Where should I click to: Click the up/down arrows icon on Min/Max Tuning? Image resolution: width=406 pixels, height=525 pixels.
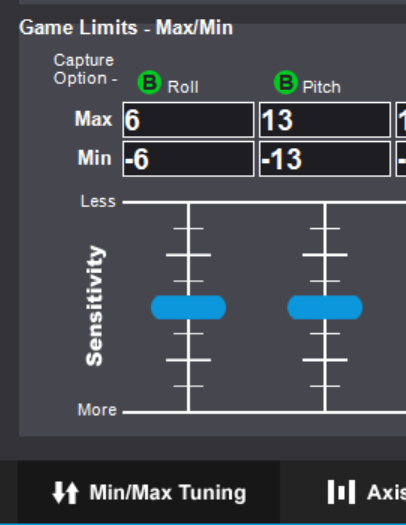pos(66,493)
